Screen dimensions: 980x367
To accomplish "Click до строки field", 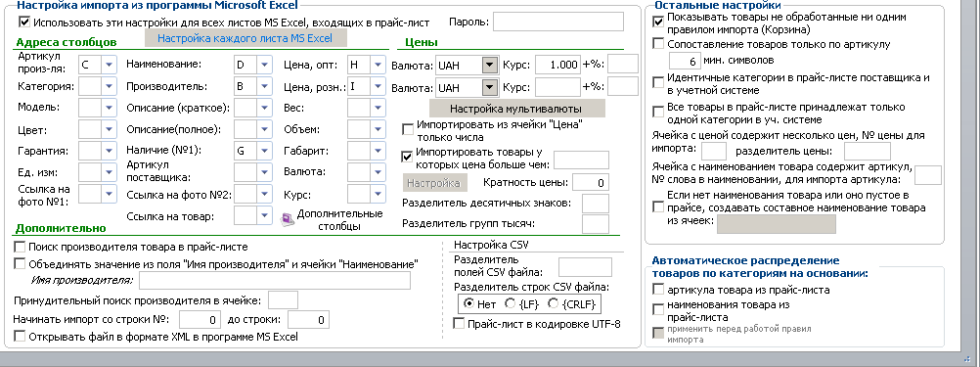I will tap(308, 319).
